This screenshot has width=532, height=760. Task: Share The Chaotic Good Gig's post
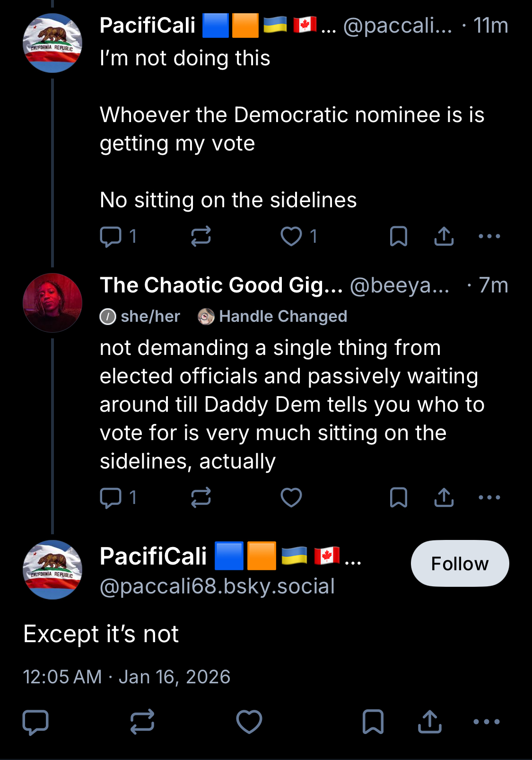pyautogui.click(x=444, y=497)
